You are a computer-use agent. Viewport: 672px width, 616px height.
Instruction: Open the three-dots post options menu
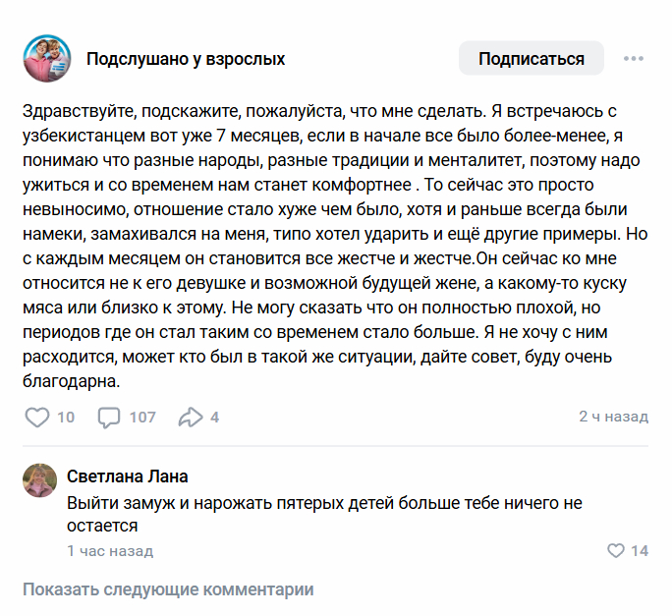(x=633, y=59)
